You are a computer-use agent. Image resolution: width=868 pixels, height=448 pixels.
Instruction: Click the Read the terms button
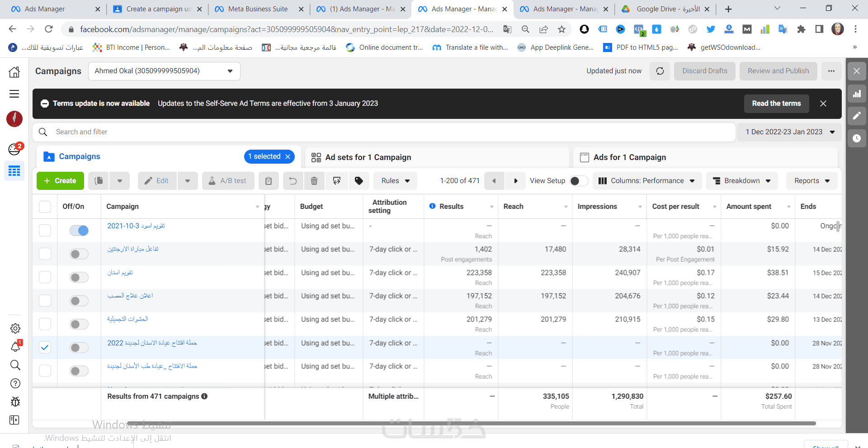coord(776,104)
